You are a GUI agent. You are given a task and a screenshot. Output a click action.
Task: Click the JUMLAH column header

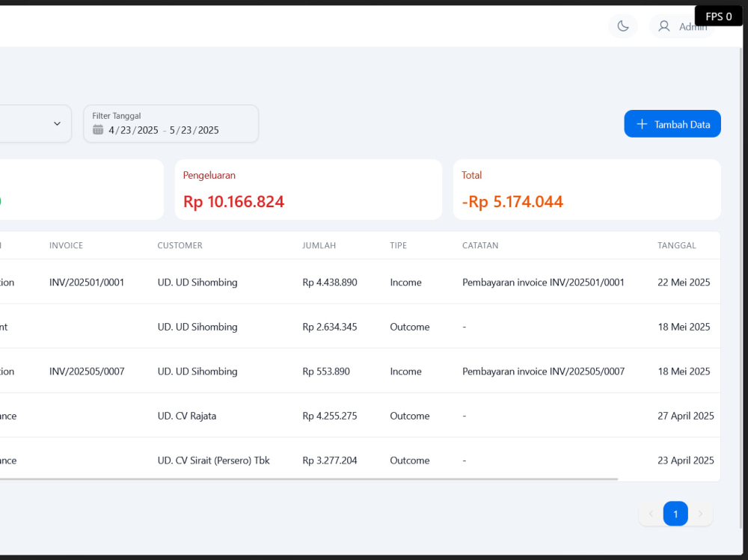pos(319,245)
